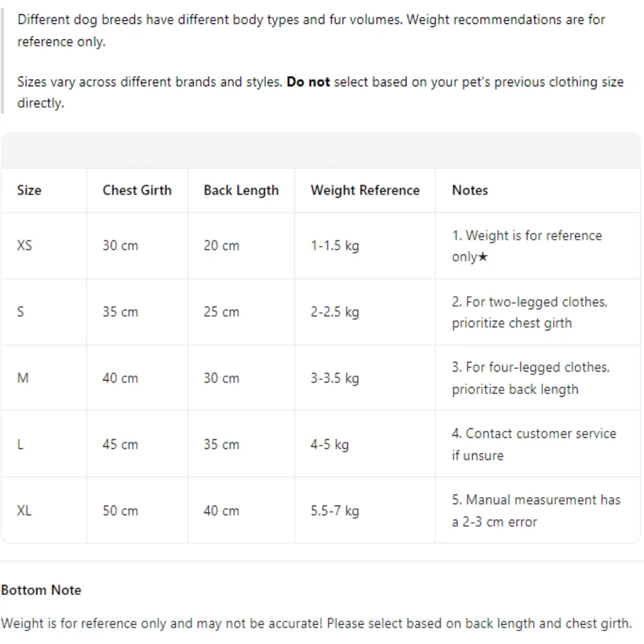Click the Size column header

point(29,190)
